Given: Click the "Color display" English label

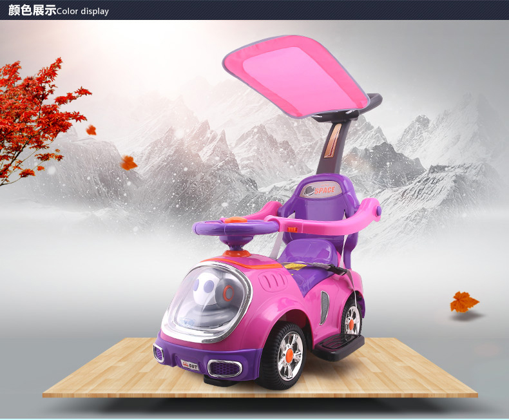Looking at the screenshot, I should [83, 12].
